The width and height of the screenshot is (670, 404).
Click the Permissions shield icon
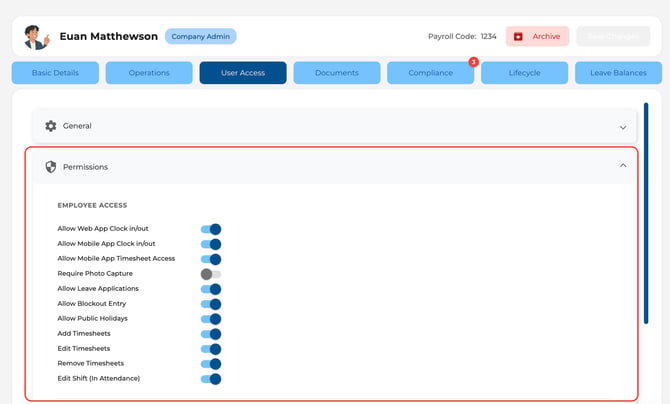pos(51,167)
